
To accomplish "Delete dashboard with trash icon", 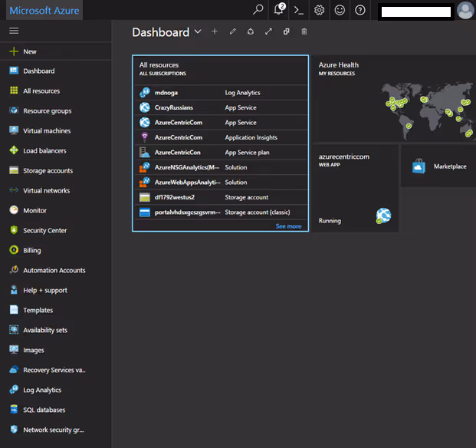I will 304,31.
